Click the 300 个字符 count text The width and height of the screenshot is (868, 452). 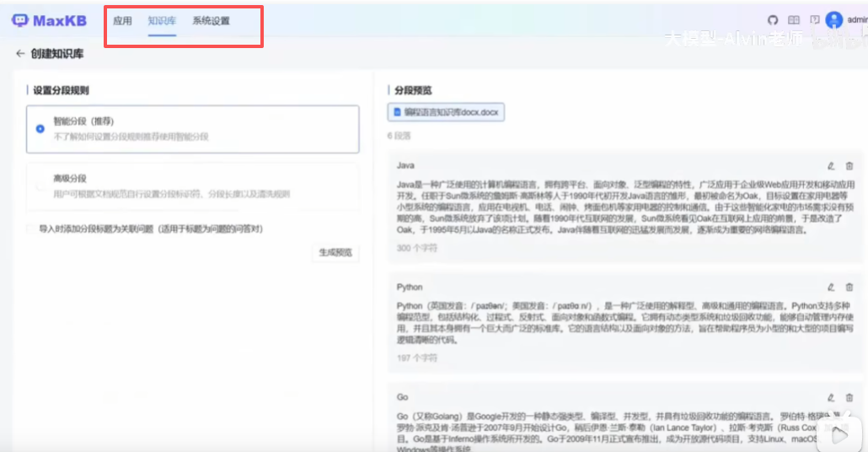click(x=417, y=248)
